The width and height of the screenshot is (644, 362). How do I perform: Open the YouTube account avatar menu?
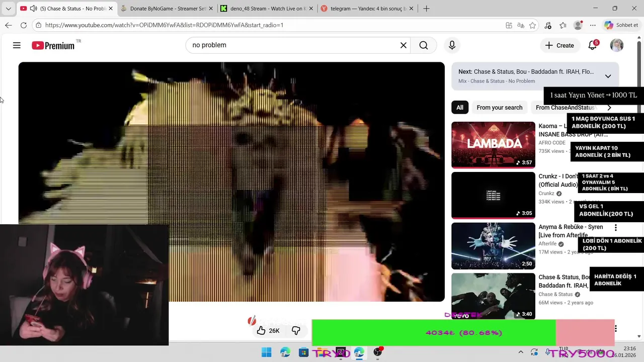617,45
